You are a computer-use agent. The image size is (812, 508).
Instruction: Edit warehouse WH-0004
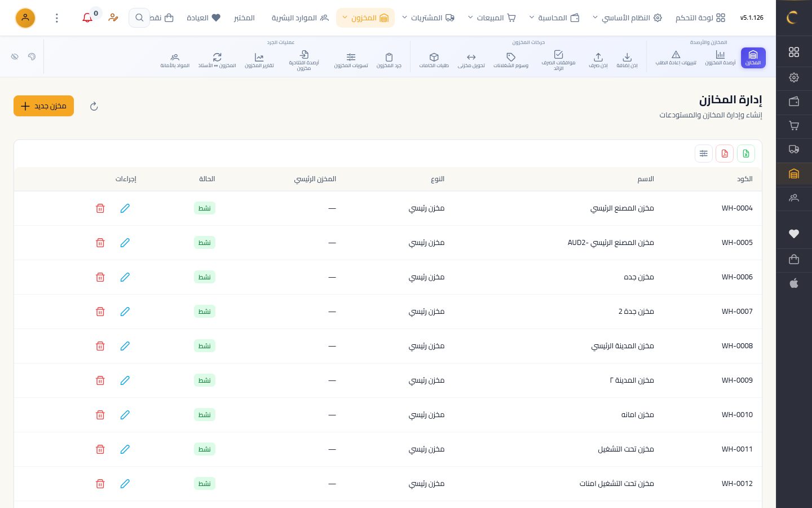click(x=125, y=208)
